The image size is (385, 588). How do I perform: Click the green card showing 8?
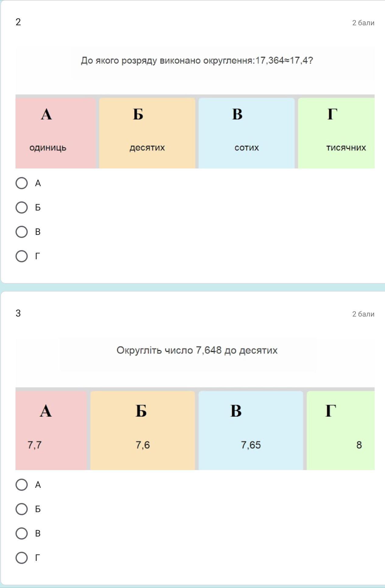pos(341,430)
